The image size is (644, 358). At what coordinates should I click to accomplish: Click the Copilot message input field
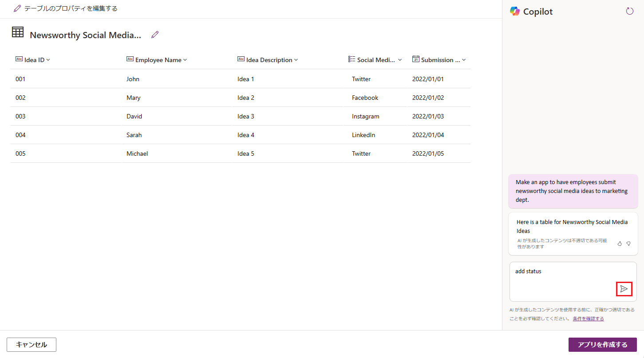[x=573, y=282]
